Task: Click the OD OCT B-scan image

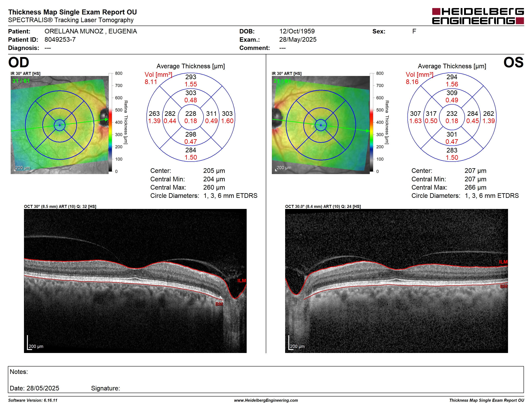Action: pos(135,281)
